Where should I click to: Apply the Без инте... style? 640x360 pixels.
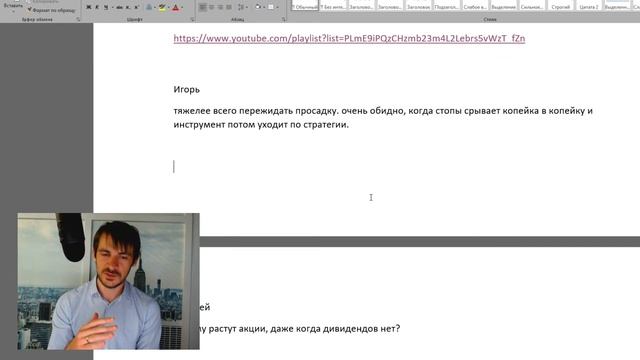click(333, 5)
